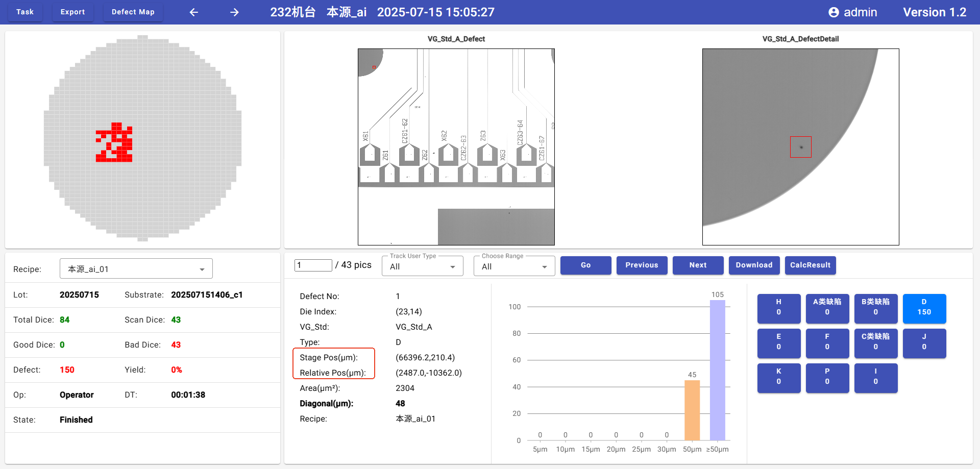Viewport: 980px width, 469px height.
Task: Click the CalcResult button
Action: [810, 265]
